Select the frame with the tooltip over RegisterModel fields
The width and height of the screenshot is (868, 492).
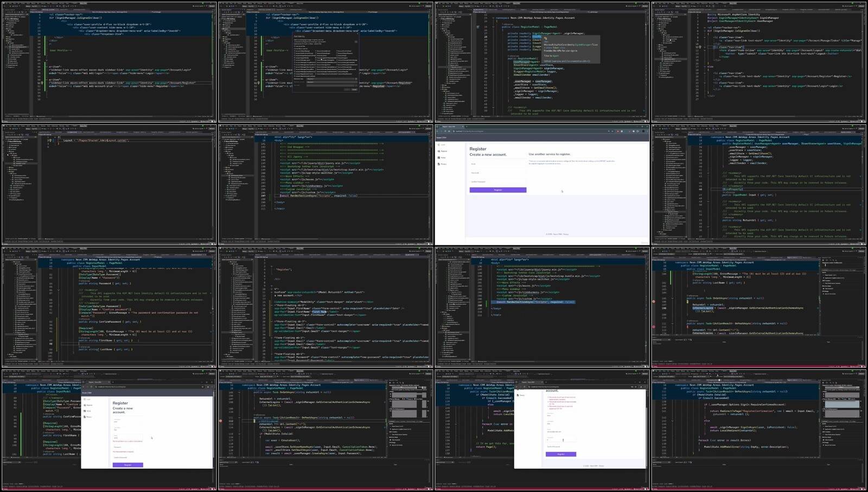pos(542,62)
